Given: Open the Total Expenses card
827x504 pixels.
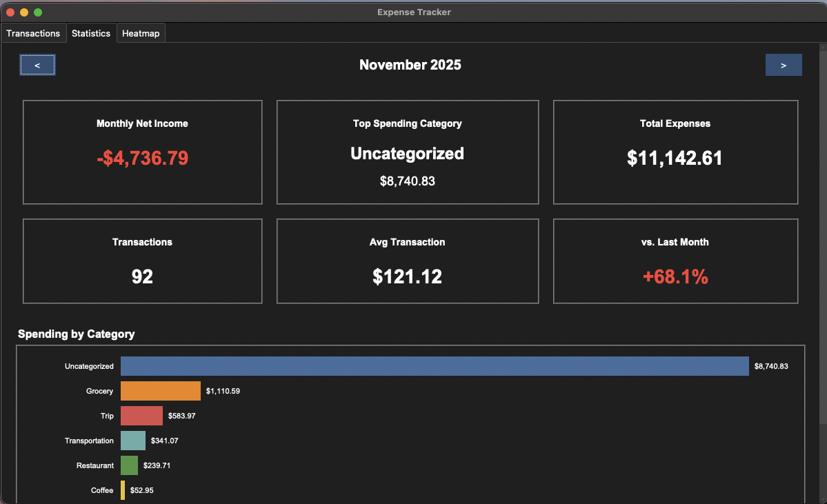Looking at the screenshot, I should (675, 152).
